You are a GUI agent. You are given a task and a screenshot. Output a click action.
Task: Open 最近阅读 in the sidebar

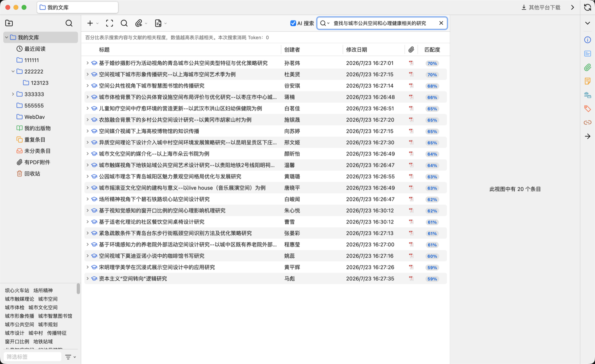tap(35, 49)
